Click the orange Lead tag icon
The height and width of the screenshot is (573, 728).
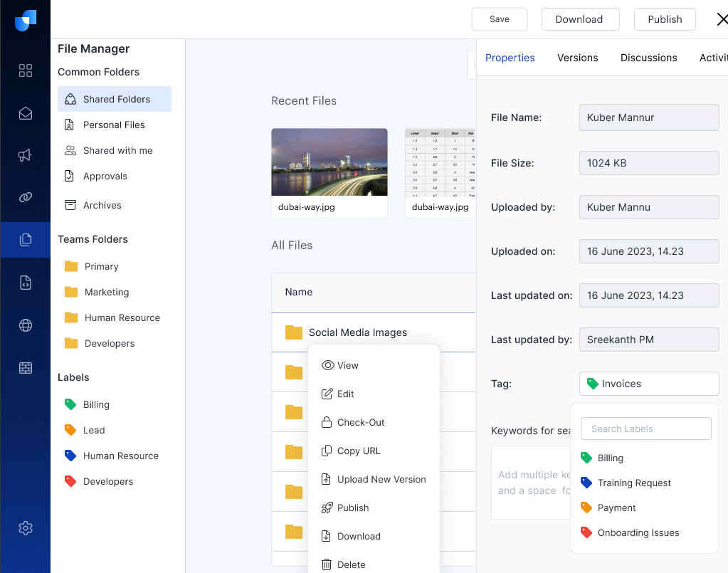pyautogui.click(x=70, y=430)
